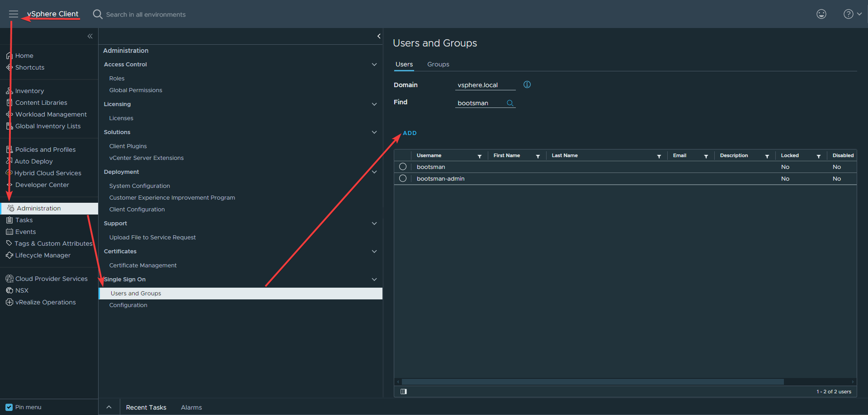
Task: Open the Alarms tab
Action: (x=191, y=407)
